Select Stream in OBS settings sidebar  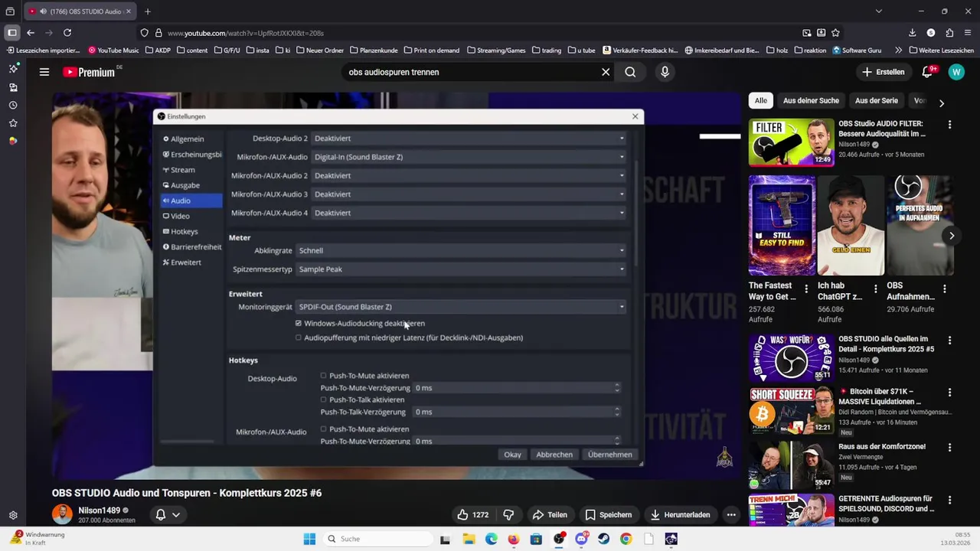click(182, 170)
